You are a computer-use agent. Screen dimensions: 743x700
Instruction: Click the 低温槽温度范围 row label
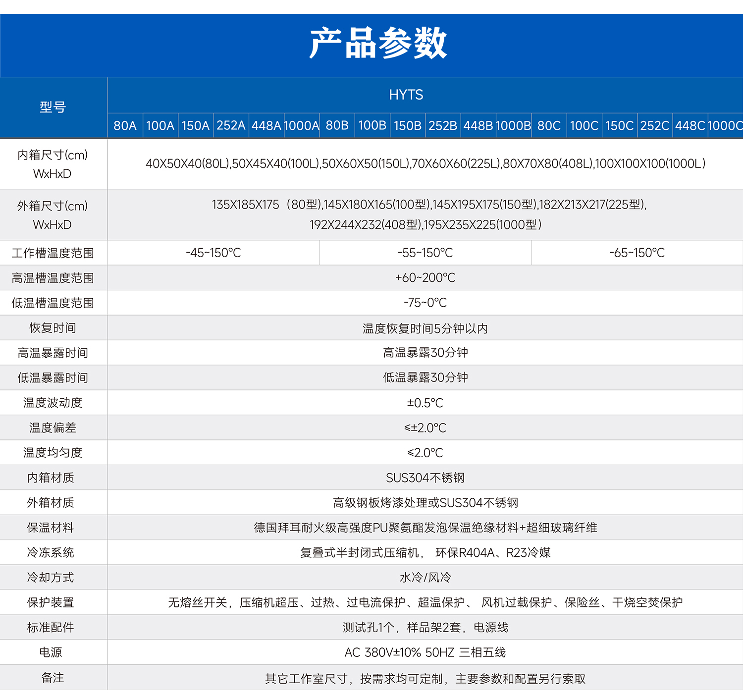(53, 303)
